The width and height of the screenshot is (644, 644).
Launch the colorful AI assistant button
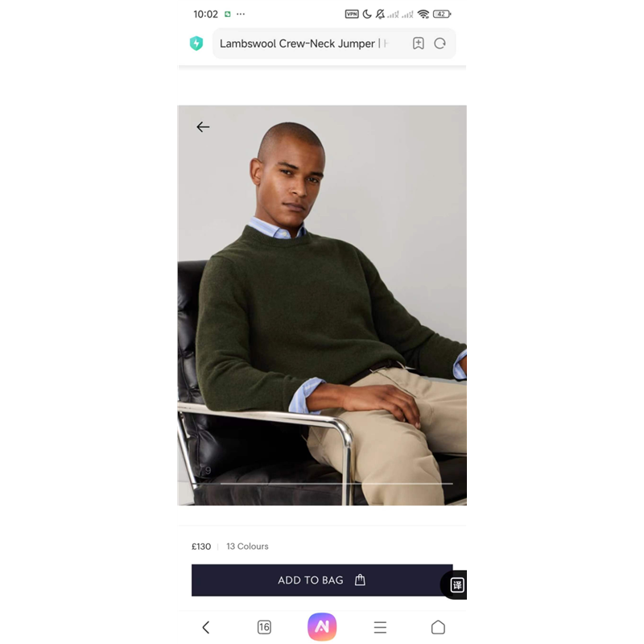pyautogui.click(x=322, y=627)
